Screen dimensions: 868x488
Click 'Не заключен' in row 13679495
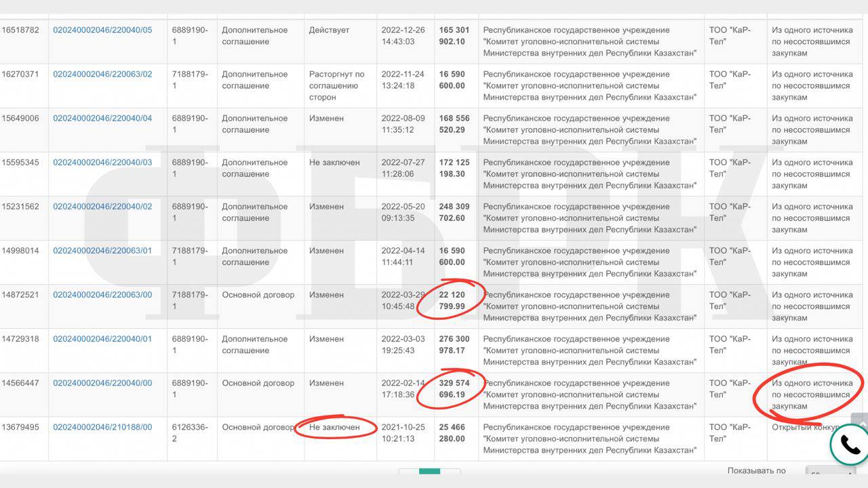[x=334, y=427]
